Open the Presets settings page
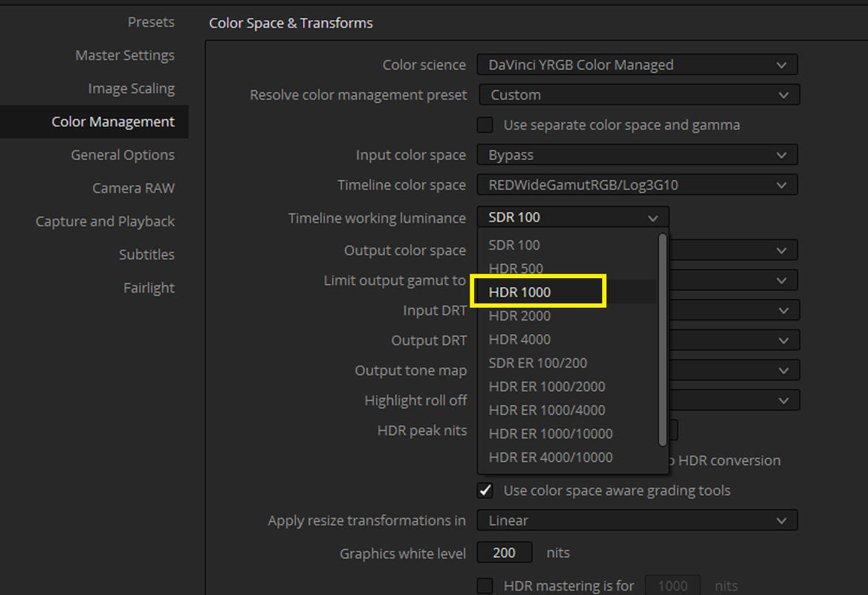 (x=151, y=22)
